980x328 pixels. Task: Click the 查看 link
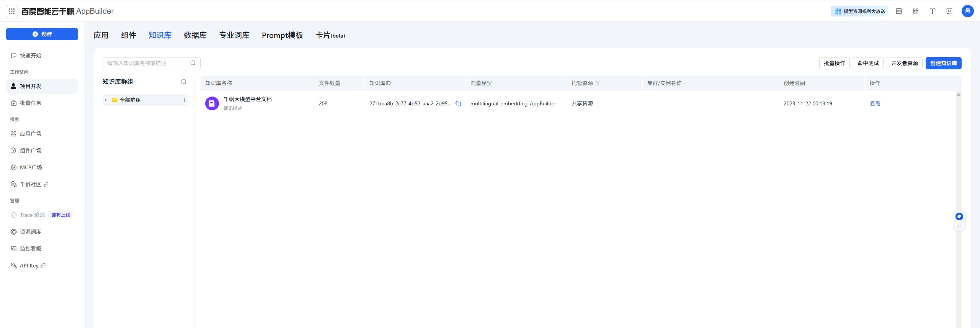[875, 103]
